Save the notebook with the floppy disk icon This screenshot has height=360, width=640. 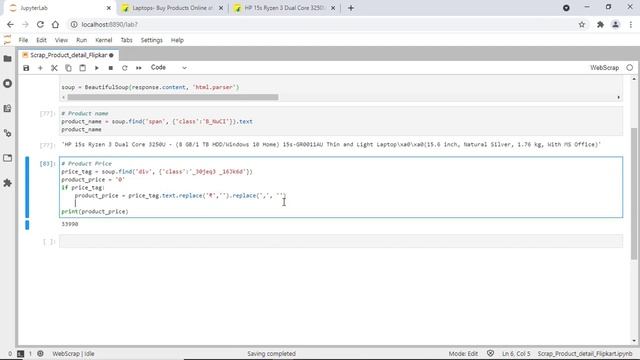(26, 68)
